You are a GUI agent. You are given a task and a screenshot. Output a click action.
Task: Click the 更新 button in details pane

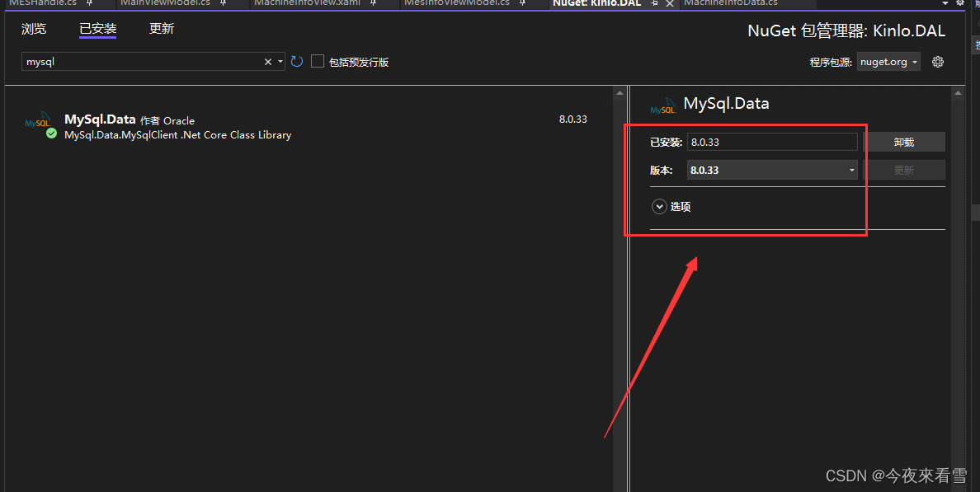[904, 170]
